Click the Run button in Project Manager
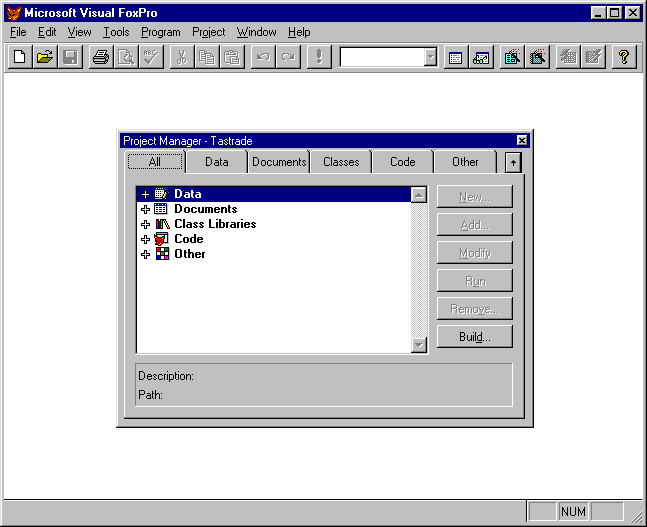The height and width of the screenshot is (527, 647). coord(475,281)
